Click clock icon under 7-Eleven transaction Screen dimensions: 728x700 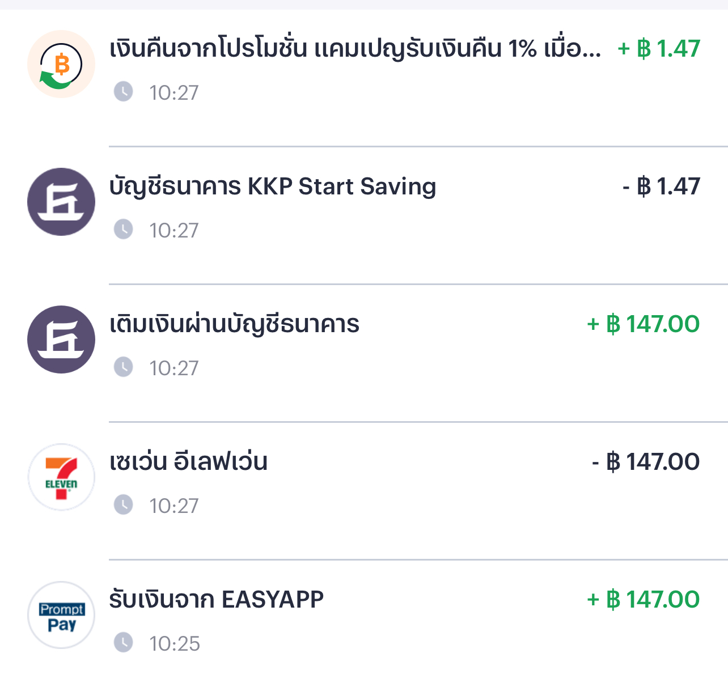click(x=123, y=504)
